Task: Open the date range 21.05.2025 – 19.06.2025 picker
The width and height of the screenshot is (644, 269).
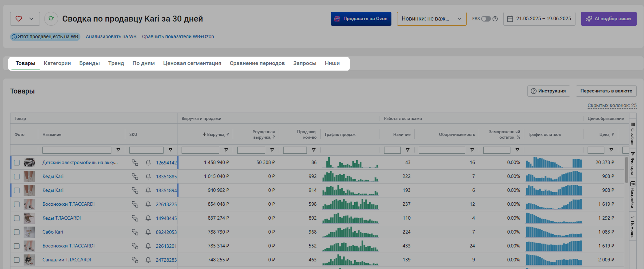Action: coord(539,19)
